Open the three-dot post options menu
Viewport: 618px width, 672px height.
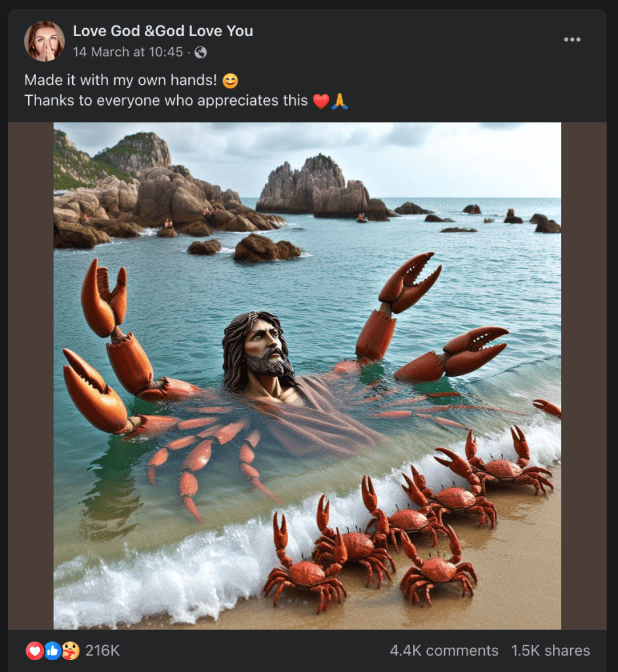point(572,39)
